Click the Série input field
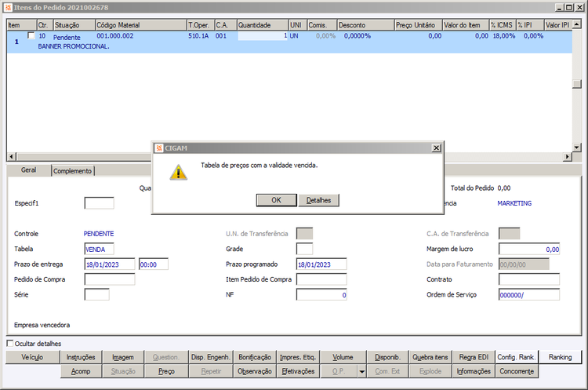588x390 pixels. (x=96, y=295)
